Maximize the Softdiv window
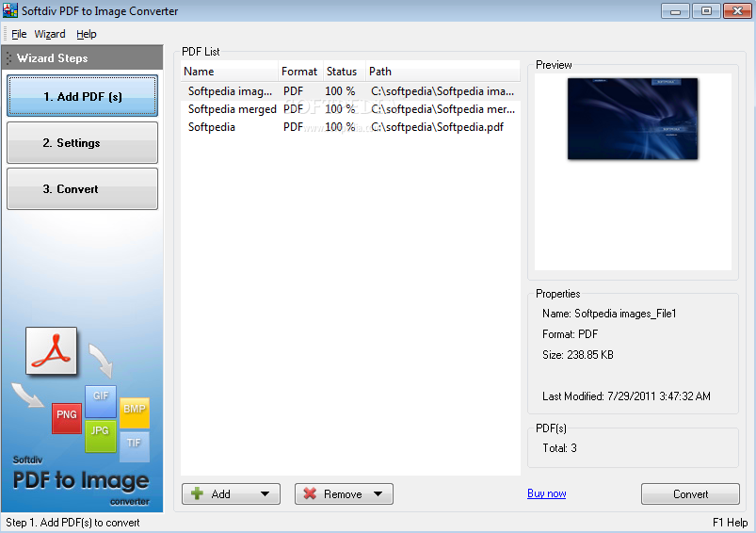The width and height of the screenshot is (756, 533). (x=706, y=10)
